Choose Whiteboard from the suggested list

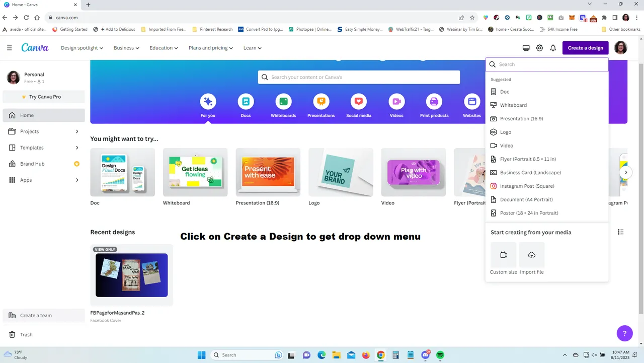coord(547,105)
